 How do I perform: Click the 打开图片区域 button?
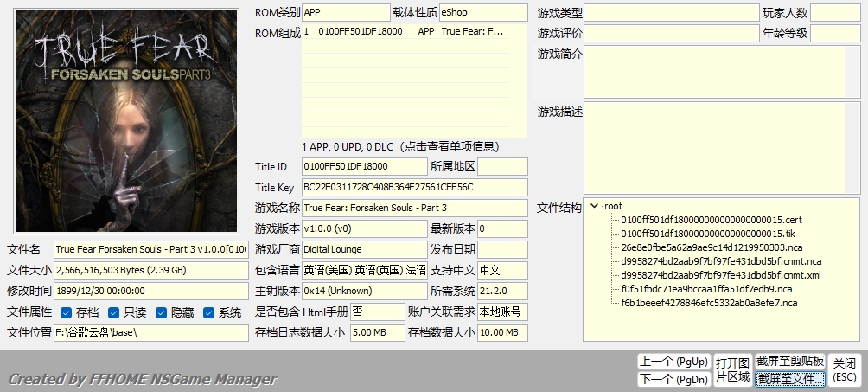click(731, 370)
